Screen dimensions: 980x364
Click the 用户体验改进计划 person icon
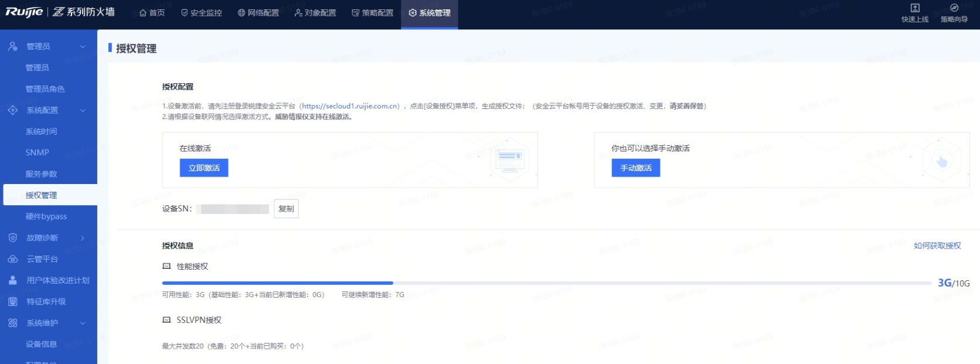click(13, 280)
